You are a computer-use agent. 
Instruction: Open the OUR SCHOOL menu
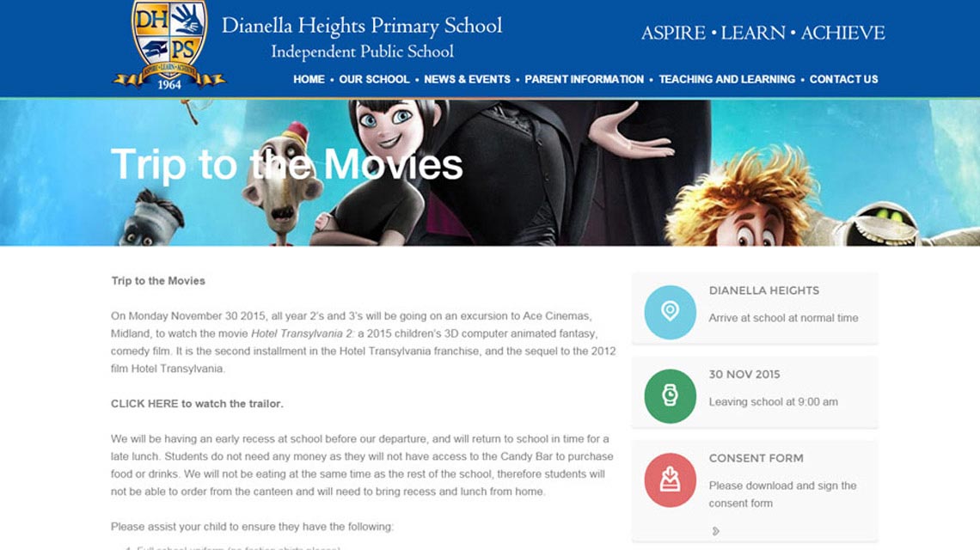(374, 79)
